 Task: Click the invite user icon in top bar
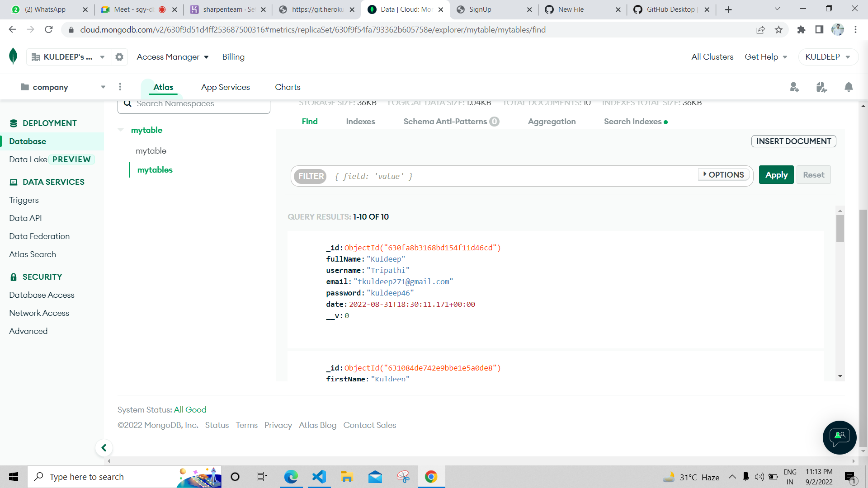[795, 87]
